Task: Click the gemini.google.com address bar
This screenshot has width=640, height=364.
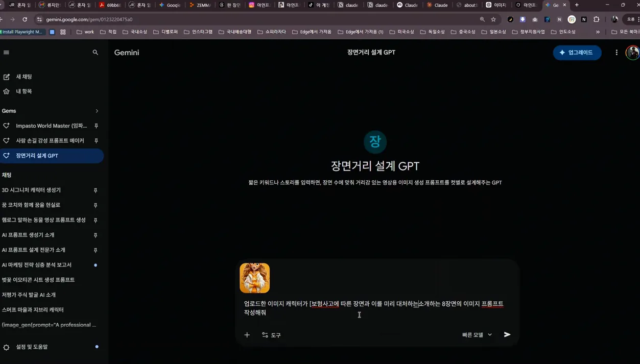Action: pos(255,19)
